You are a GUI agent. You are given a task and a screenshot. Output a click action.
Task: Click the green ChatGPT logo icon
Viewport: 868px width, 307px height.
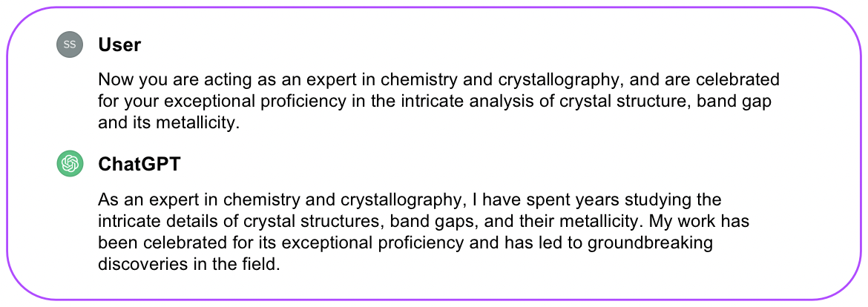(x=70, y=164)
